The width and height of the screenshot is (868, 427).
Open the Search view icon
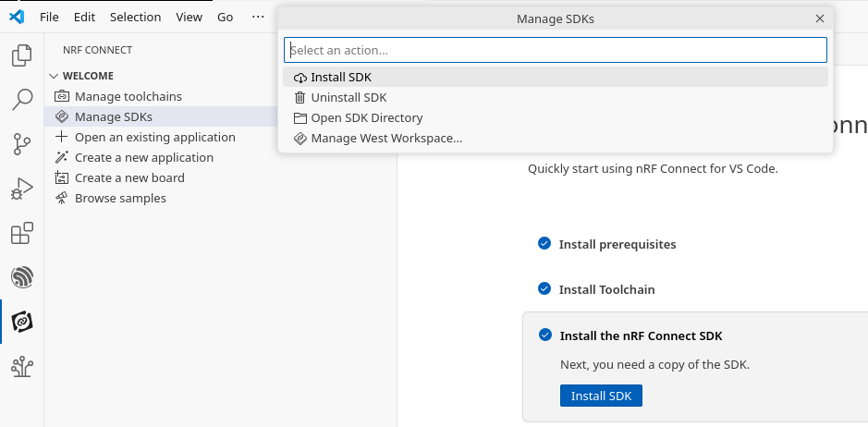click(21, 99)
